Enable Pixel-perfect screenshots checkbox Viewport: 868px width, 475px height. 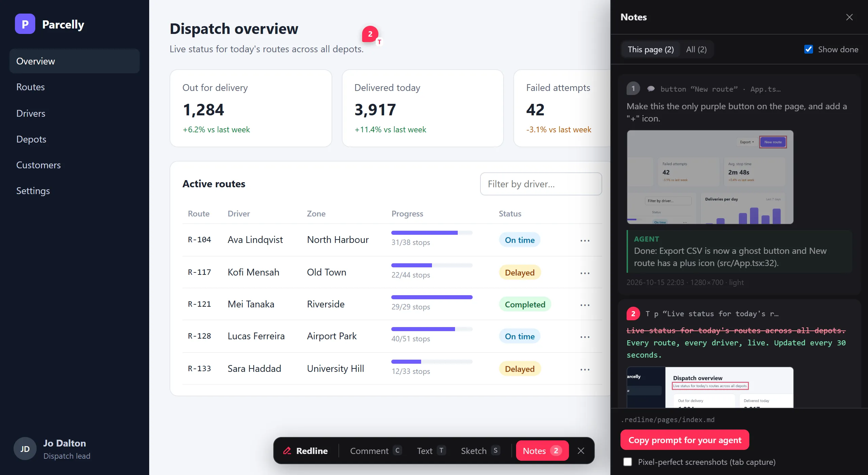628,462
